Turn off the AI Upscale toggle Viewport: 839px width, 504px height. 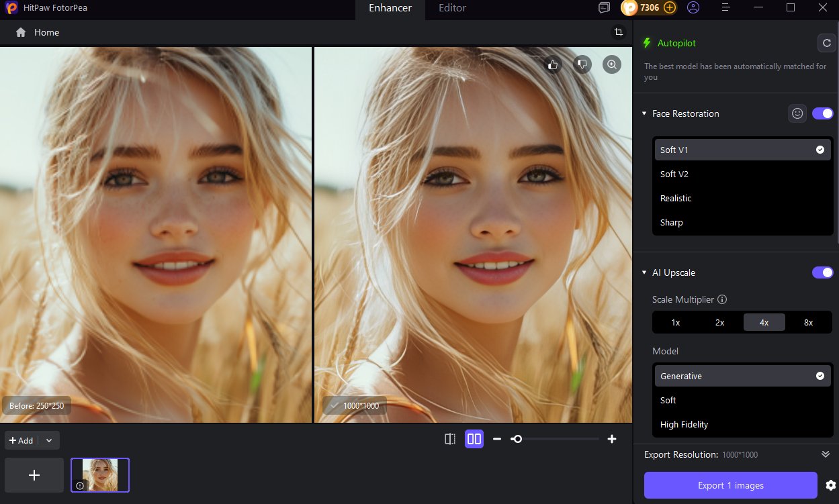pos(822,272)
